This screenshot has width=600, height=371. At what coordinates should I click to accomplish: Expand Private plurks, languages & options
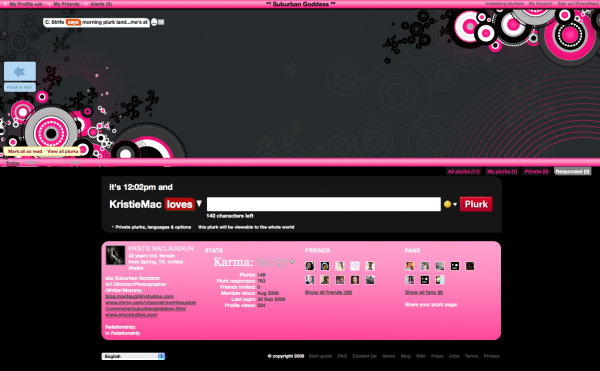(152, 227)
